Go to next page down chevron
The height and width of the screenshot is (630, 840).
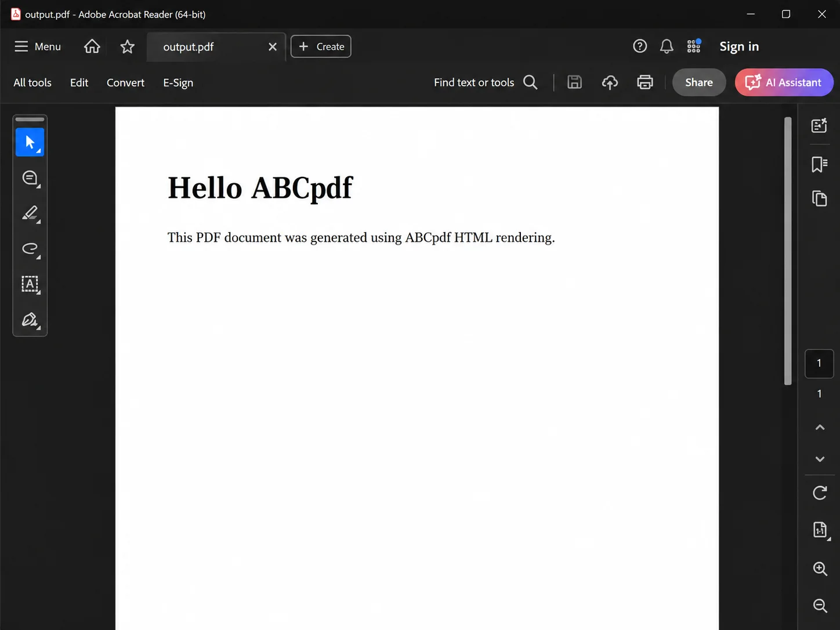pyautogui.click(x=820, y=459)
